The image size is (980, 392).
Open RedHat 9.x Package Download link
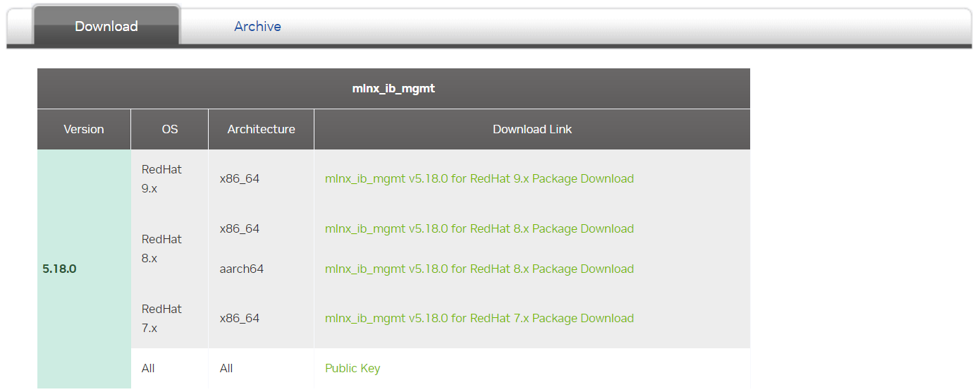point(479,179)
